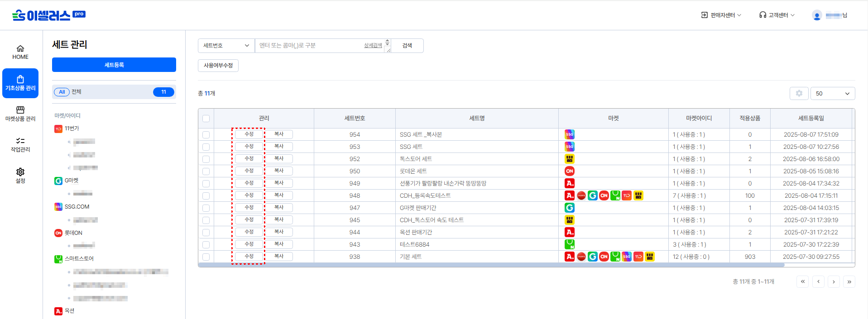The image size is (868, 319).
Task: Click 롯데ON market icon in row 950
Action: (x=570, y=171)
